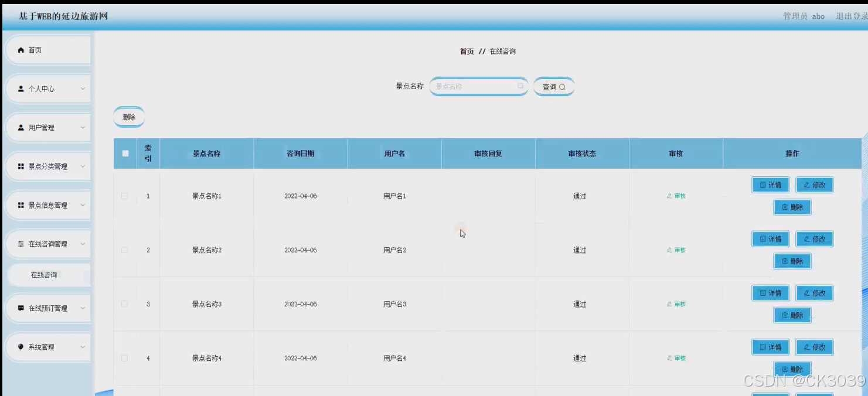The image size is (868, 396).
Task: Expand the 用户管理 menu arrow
Action: tap(83, 128)
